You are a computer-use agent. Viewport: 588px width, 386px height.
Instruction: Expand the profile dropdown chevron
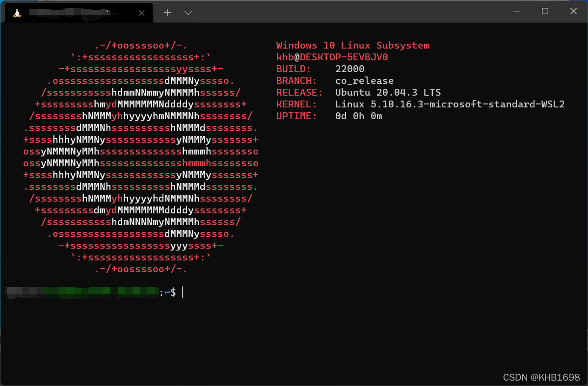pyautogui.click(x=188, y=13)
